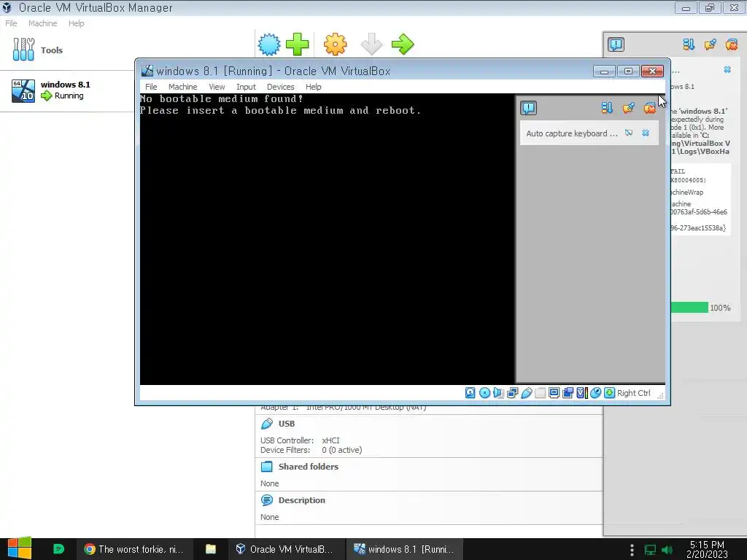Click the grey Discard down-arrow icon

[x=371, y=44]
